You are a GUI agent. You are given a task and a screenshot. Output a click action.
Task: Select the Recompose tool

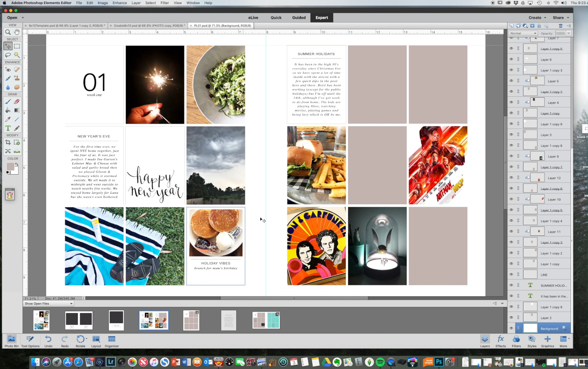(17, 142)
